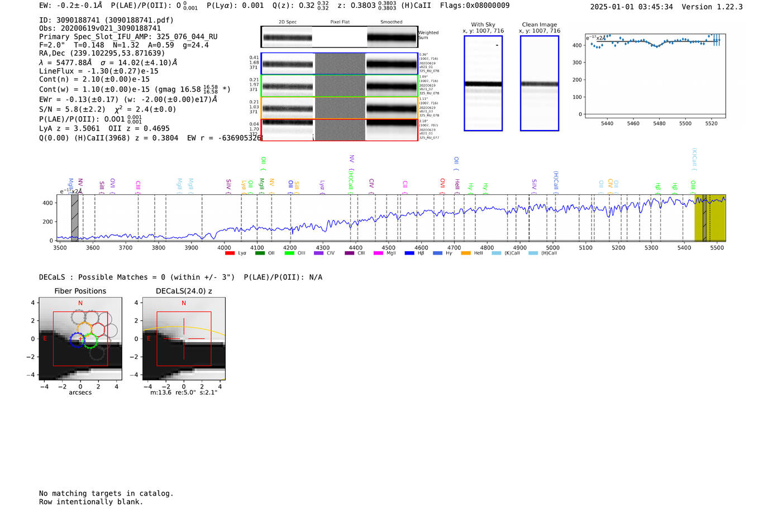782x532 pixels.
Task: Click the Primary Spec_Slot_IFU_AMP line
Action: (x=128, y=37)
